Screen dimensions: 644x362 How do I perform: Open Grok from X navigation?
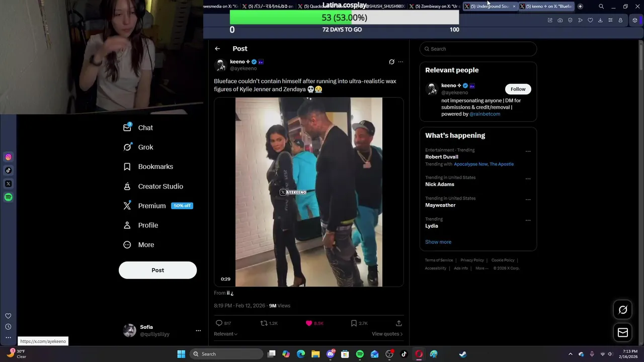[x=138, y=147]
